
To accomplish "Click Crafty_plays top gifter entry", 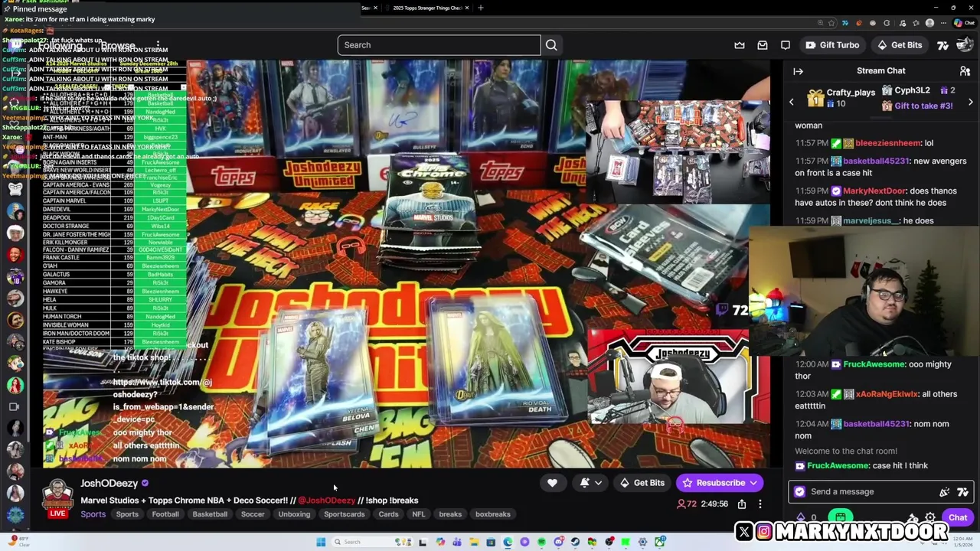I will point(841,98).
